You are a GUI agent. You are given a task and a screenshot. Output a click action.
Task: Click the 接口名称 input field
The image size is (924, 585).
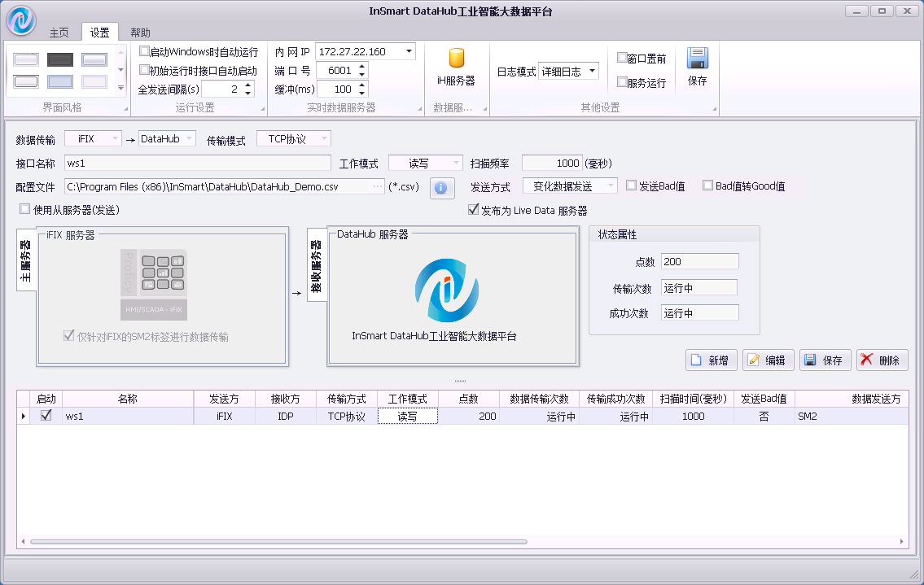197,163
